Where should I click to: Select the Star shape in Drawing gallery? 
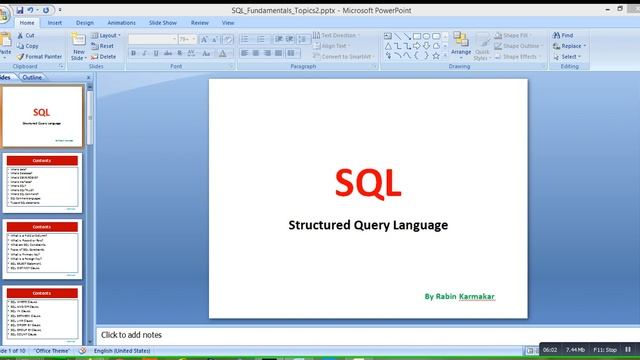point(436,56)
